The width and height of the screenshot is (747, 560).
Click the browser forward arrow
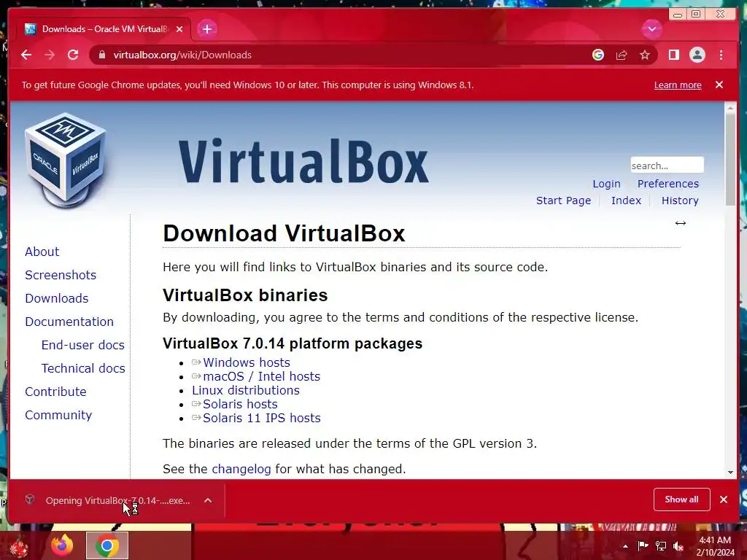(50, 55)
